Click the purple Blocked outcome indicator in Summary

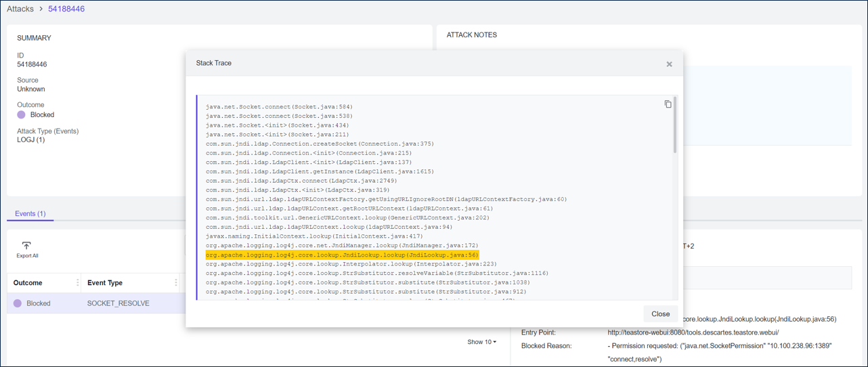[21, 115]
